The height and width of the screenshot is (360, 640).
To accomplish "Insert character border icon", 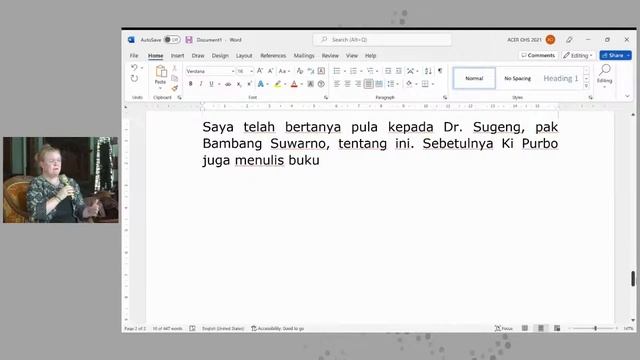I will pos(321,71).
